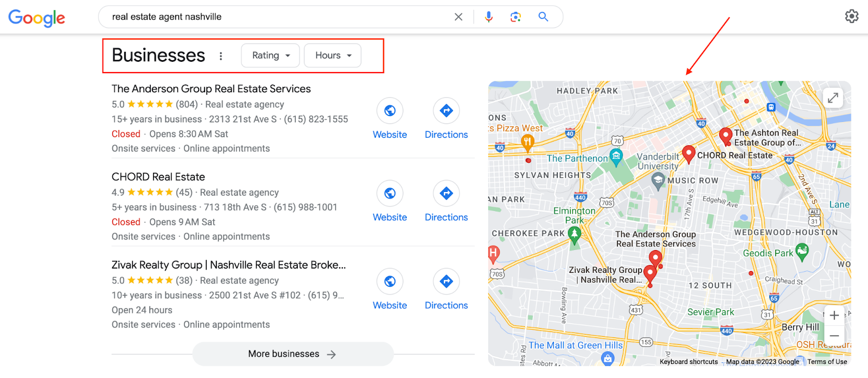The image size is (868, 378).
Task: Select CHORD Real Estate map pin
Action: tap(688, 155)
